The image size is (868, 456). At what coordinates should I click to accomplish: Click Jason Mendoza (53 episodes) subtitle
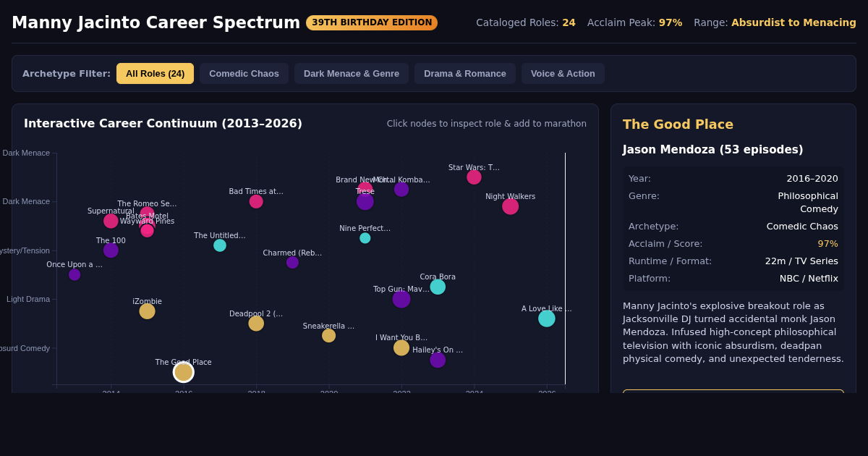point(712,150)
